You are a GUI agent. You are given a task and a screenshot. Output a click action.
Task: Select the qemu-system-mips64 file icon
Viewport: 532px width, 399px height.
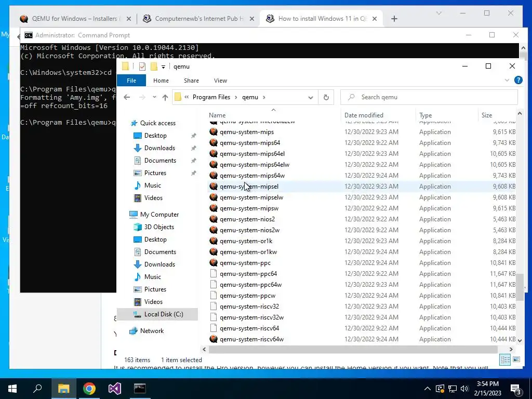point(214,143)
